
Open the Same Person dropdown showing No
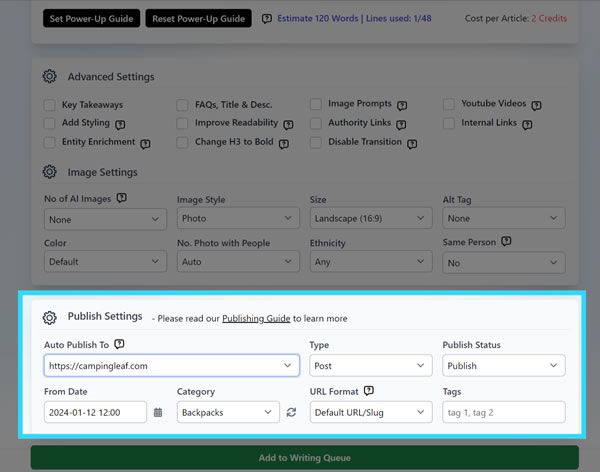pos(504,263)
